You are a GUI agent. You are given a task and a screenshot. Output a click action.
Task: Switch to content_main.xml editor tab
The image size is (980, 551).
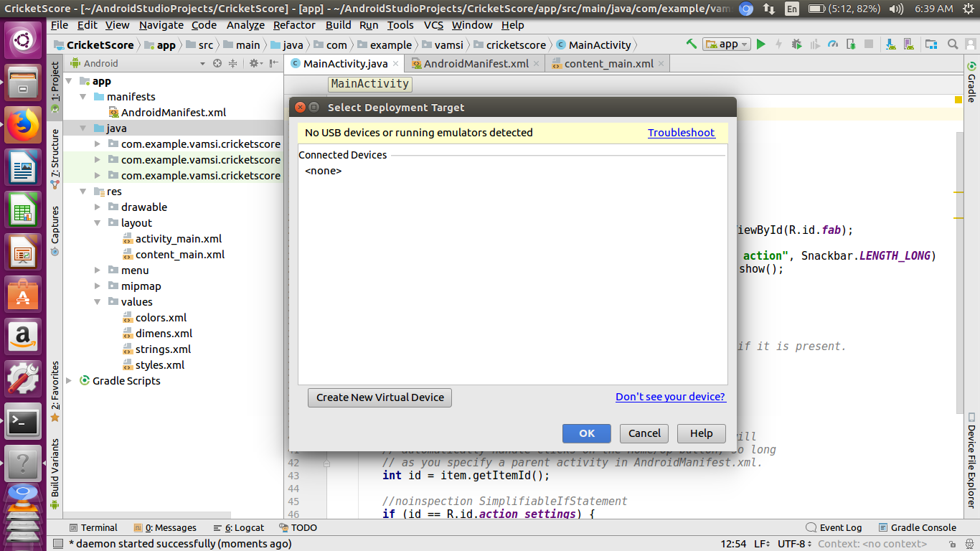(609, 63)
